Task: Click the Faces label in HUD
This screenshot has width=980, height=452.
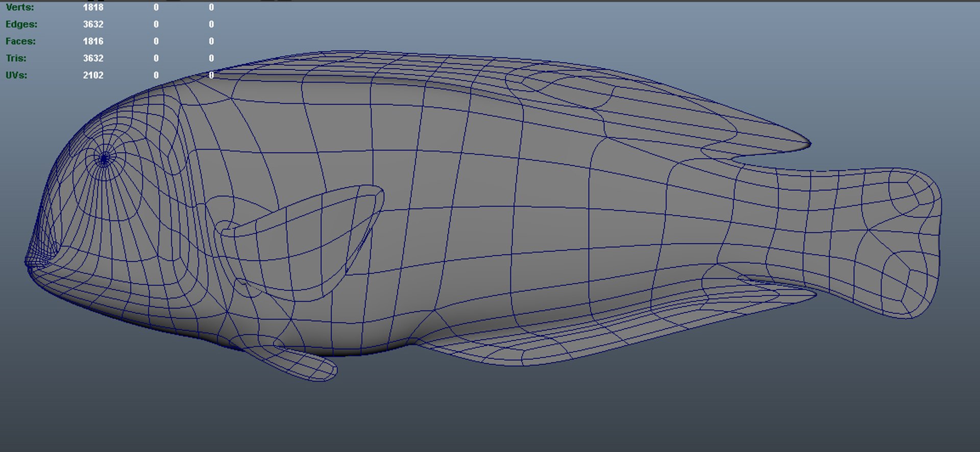Action: coord(20,41)
